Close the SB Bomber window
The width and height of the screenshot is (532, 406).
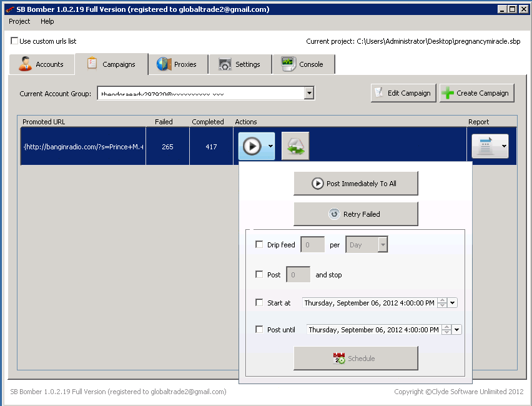click(x=523, y=9)
